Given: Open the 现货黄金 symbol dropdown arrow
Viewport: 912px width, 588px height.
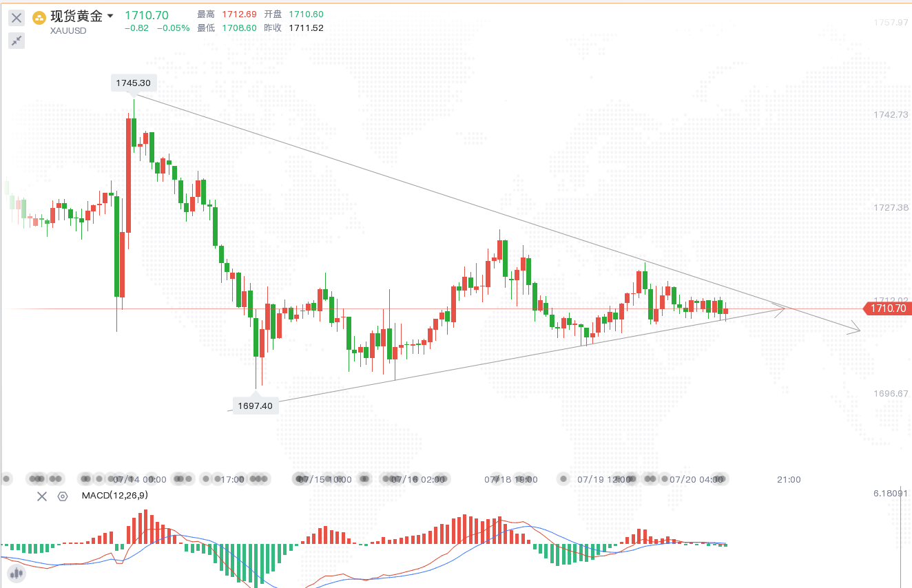Looking at the screenshot, I should pyautogui.click(x=110, y=16).
